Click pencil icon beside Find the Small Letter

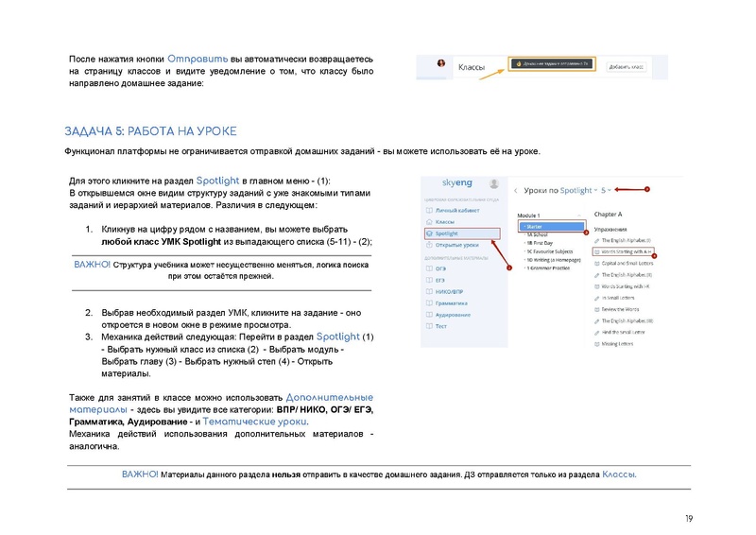tap(597, 333)
